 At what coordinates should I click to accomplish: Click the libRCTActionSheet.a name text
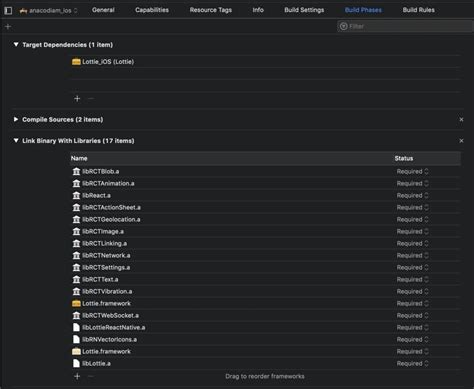tap(111, 207)
